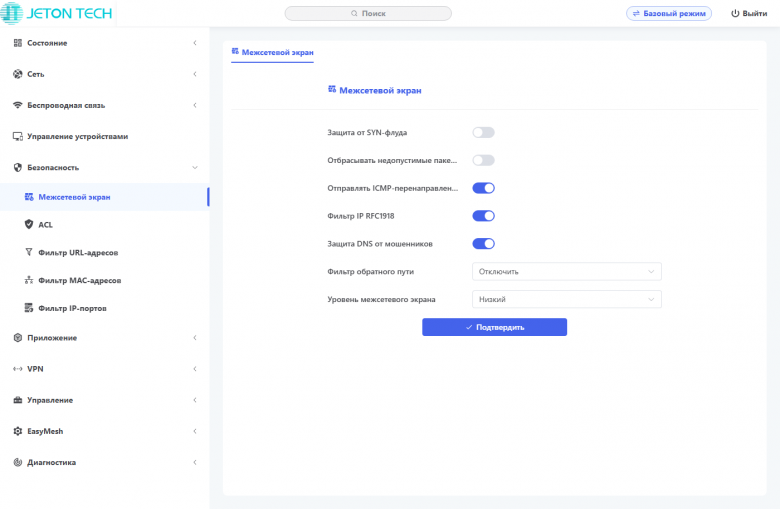Click the VPN arrows icon
Viewport: 780px width, 509px height.
[17, 369]
